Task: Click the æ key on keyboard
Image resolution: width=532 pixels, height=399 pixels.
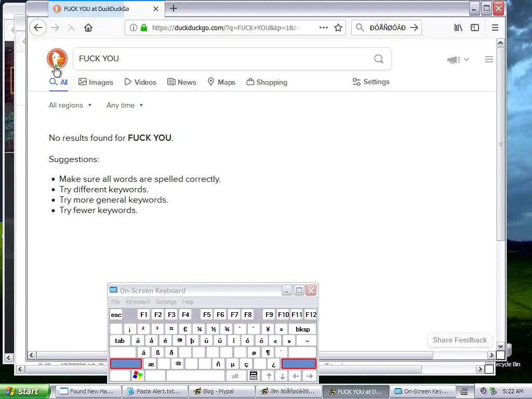Action: point(151,364)
